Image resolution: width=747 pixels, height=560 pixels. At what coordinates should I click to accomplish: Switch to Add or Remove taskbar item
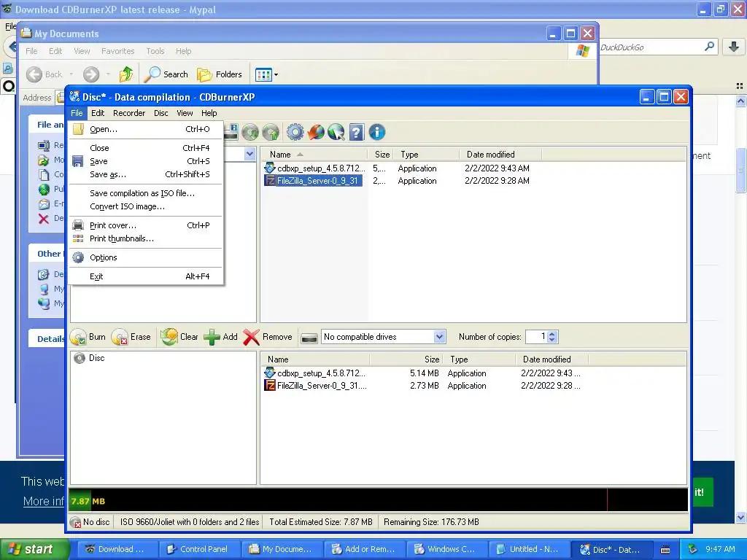point(363,549)
